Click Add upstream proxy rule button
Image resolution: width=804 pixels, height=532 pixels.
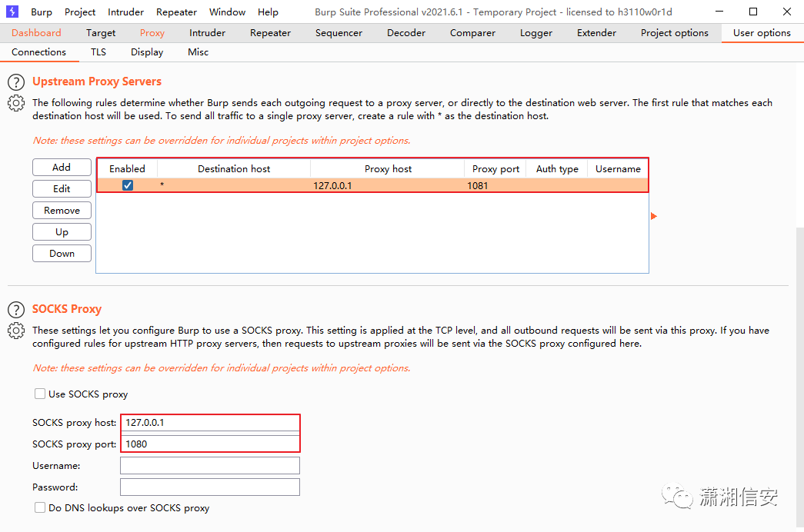(x=62, y=167)
